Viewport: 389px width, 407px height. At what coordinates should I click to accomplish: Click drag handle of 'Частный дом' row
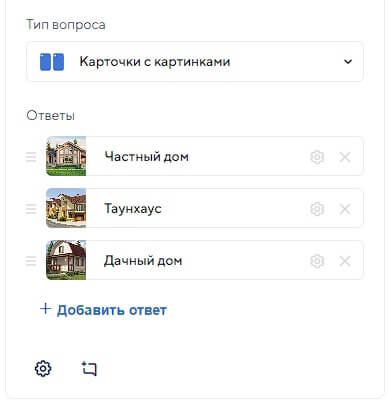(31, 157)
